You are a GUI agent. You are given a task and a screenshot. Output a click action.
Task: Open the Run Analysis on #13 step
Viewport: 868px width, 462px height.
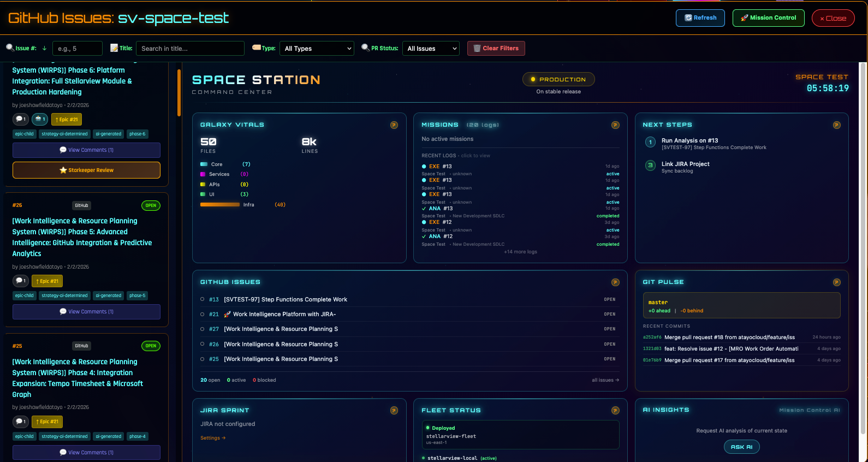[689, 141]
